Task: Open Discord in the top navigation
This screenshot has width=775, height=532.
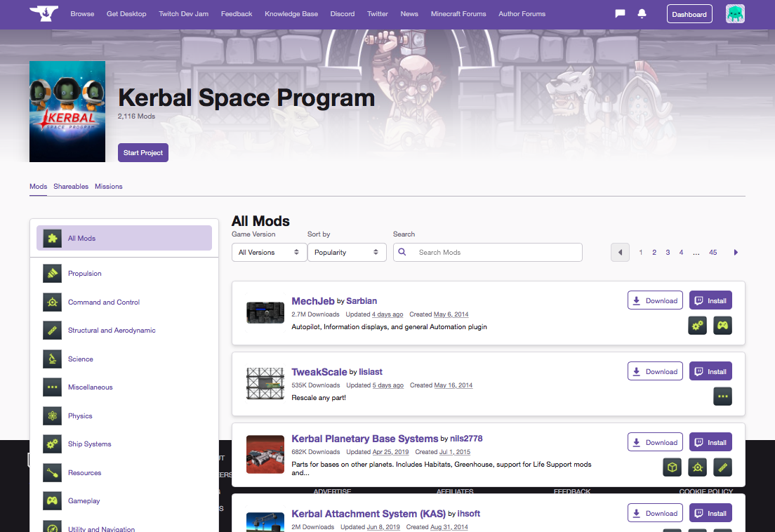Action: [x=343, y=14]
